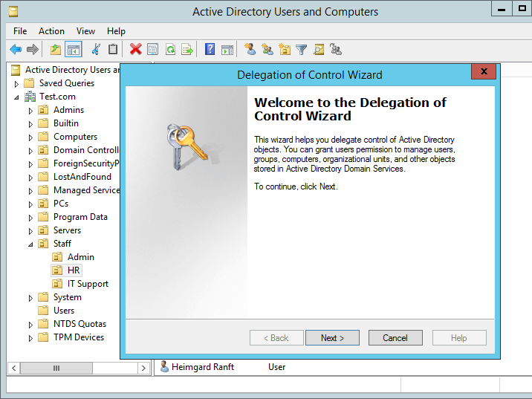This screenshot has width=532, height=399.
Task: Open the View menu
Action: pos(85,31)
